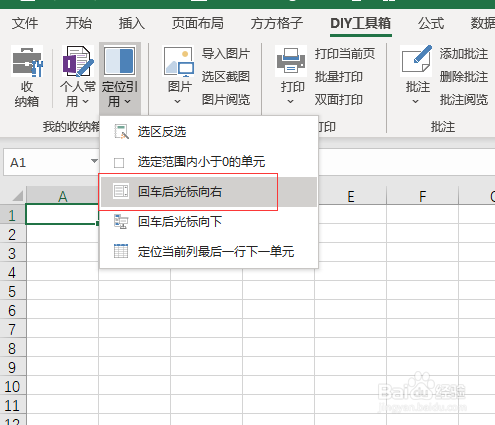Choose 选区反选 from the menu
The height and width of the screenshot is (425, 495).
209,132
